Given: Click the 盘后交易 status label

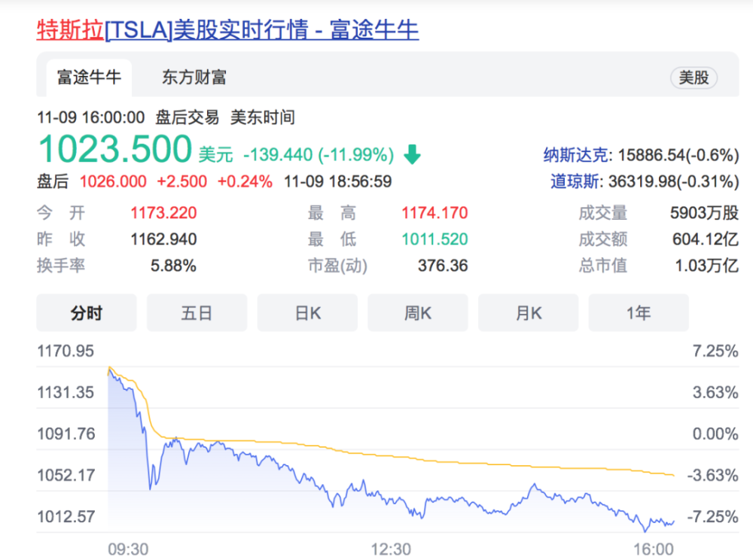Looking at the screenshot, I should [x=187, y=117].
